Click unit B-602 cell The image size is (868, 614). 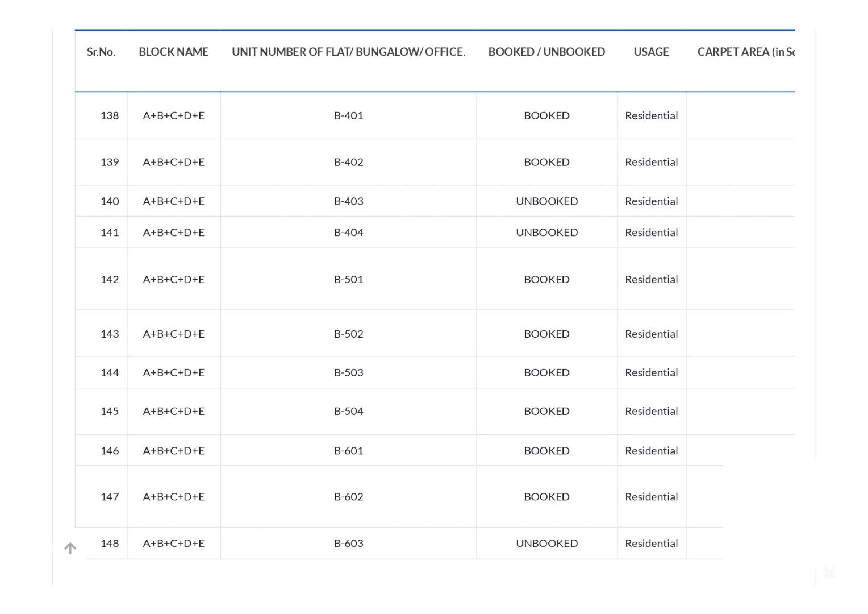coord(348,497)
